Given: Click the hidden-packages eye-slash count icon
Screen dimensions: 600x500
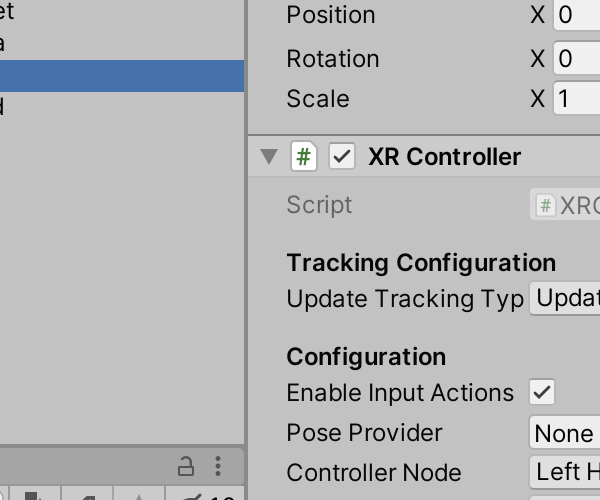Looking at the screenshot, I should coord(205,495).
